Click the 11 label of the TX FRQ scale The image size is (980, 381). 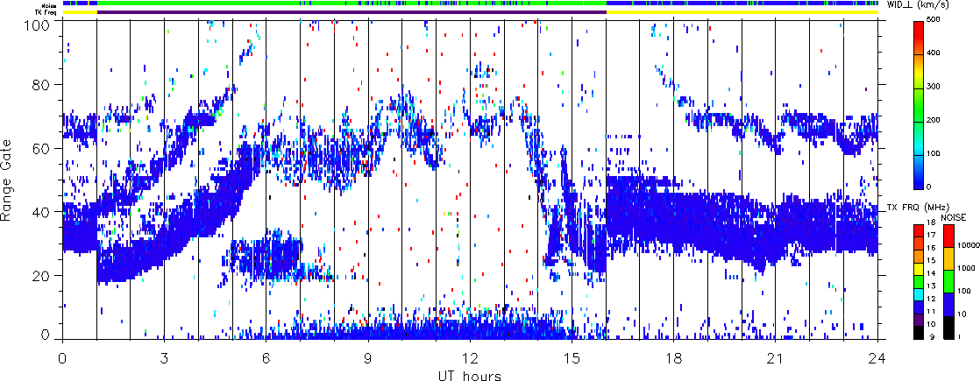(x=931, y=311)
